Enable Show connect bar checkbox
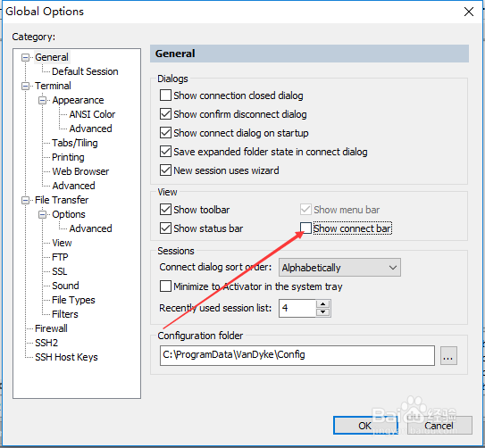The height and width of the screenshot is (448, 485). pyautogui.click(x=305, y=228)
